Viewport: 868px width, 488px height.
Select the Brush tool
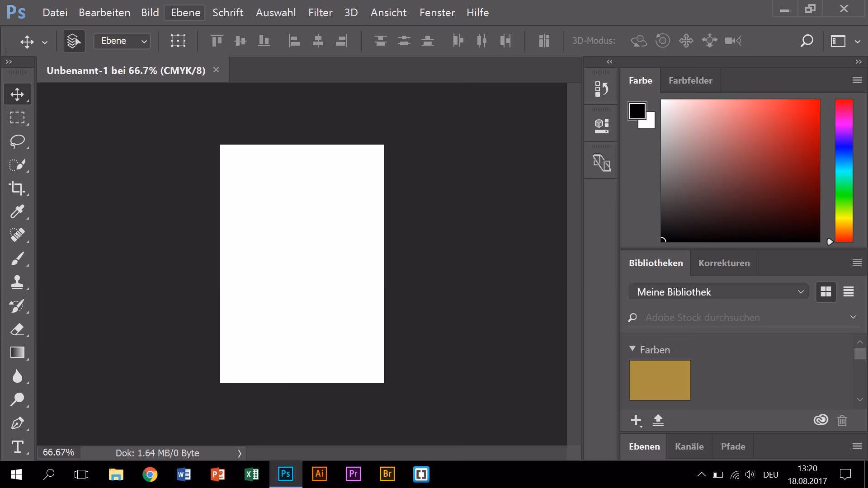(17, 258)
